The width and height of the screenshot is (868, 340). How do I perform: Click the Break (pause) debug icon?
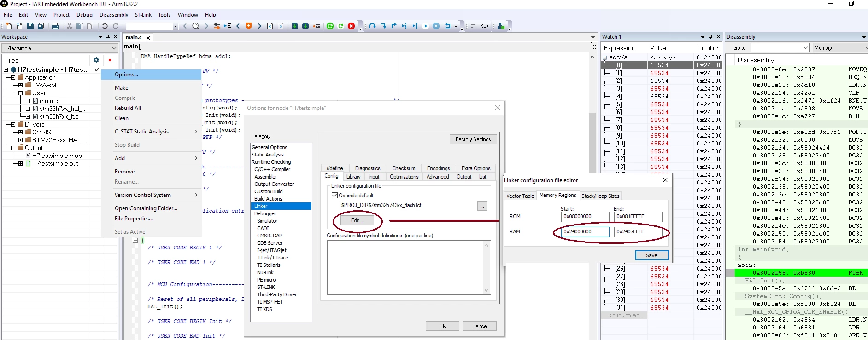pos(436,26)
